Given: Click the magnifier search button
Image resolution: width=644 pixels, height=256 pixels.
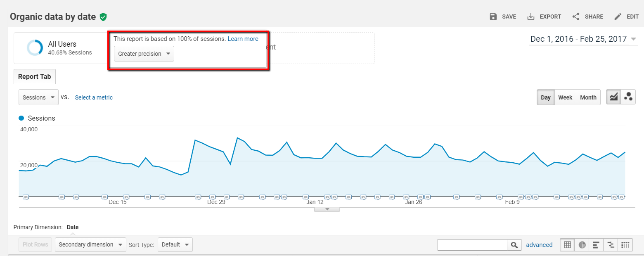Looking at the screenshot, I should pos(514,245).
